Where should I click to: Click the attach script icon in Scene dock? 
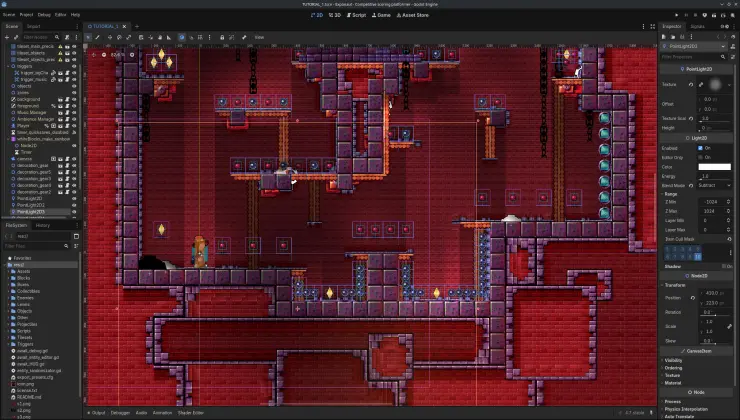[67, 37]
